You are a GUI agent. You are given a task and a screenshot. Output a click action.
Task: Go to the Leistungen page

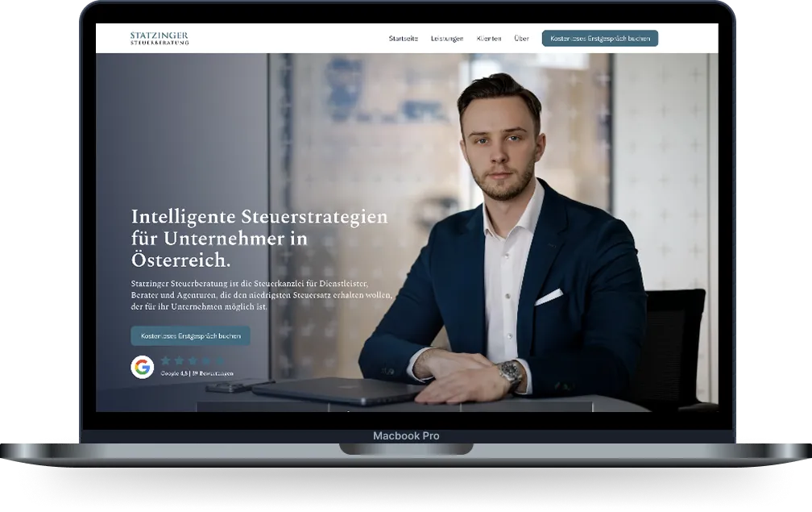(447, 39)
